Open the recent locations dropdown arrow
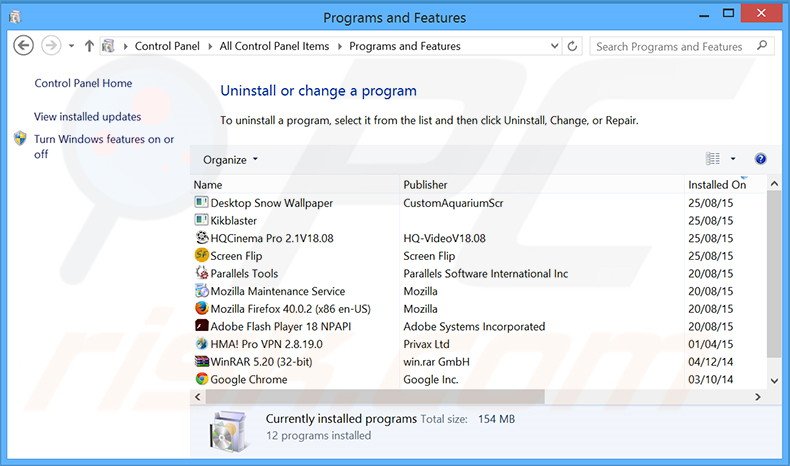The image size is (790, 466). 72,46
